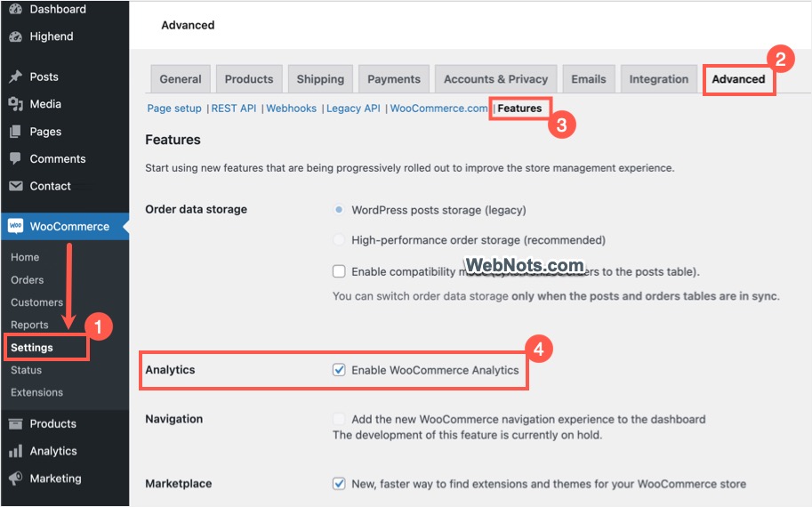
Task: Open the Marketing menu label
Action: 55,478
